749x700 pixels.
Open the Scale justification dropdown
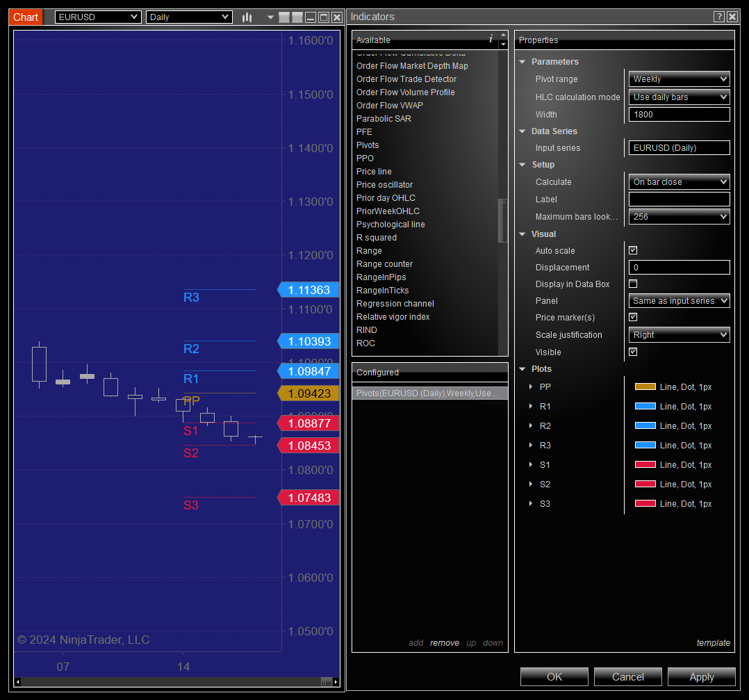680,334
